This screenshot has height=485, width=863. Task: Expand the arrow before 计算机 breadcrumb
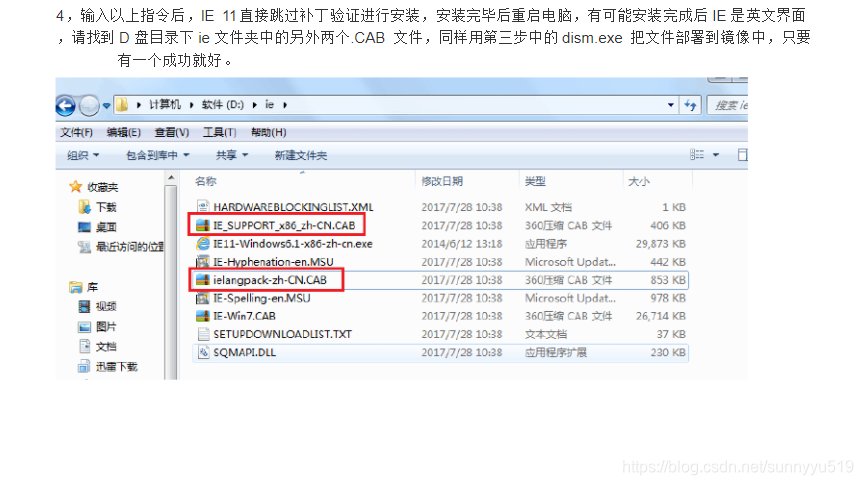(139, 105)
